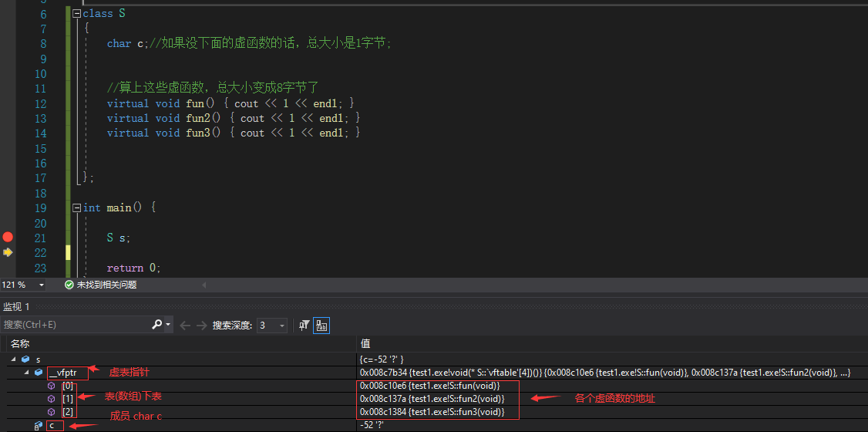The image size is (868, 432).
Task: Select member c in the watch list
Action: pyautogui.click(x=52, y=425)
